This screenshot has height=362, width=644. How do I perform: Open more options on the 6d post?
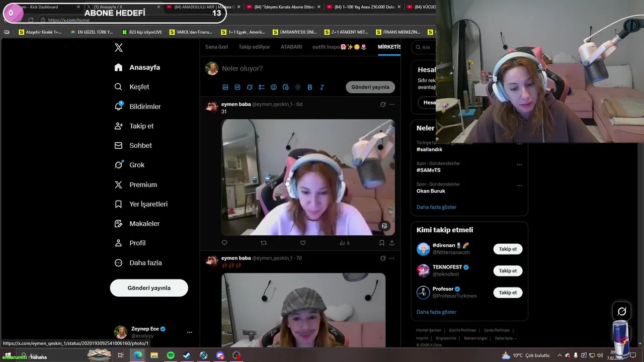[x=392, y=105]
